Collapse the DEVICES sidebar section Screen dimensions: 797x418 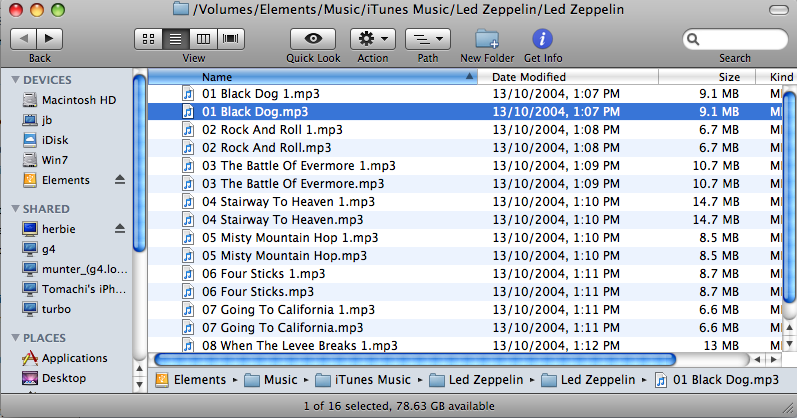15,80
